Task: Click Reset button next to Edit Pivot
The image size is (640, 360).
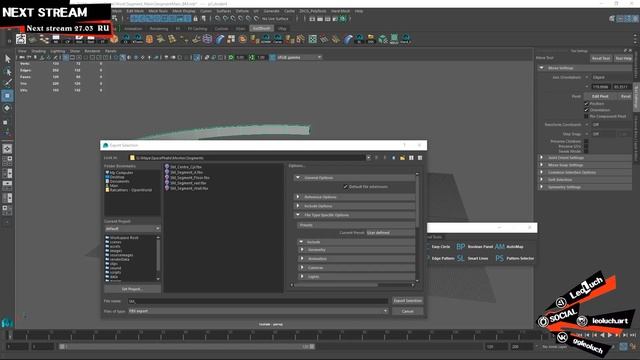Action: (x=626, y=96)
